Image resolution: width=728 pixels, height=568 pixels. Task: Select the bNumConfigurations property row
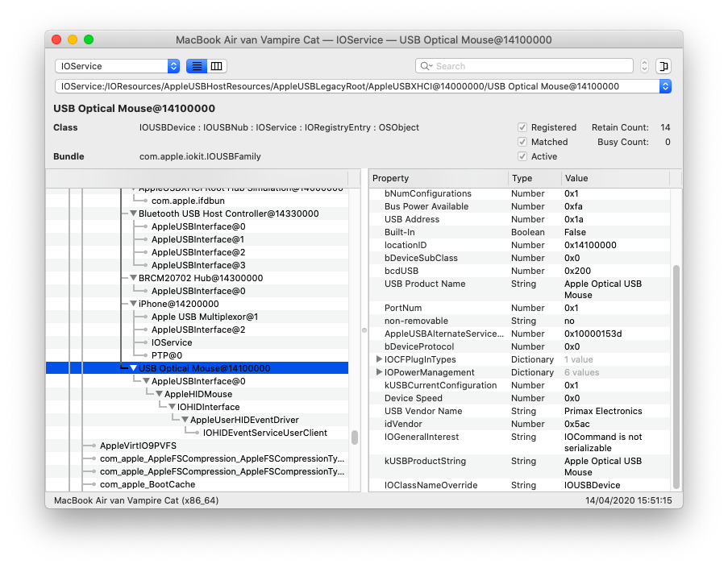point(520,193)
